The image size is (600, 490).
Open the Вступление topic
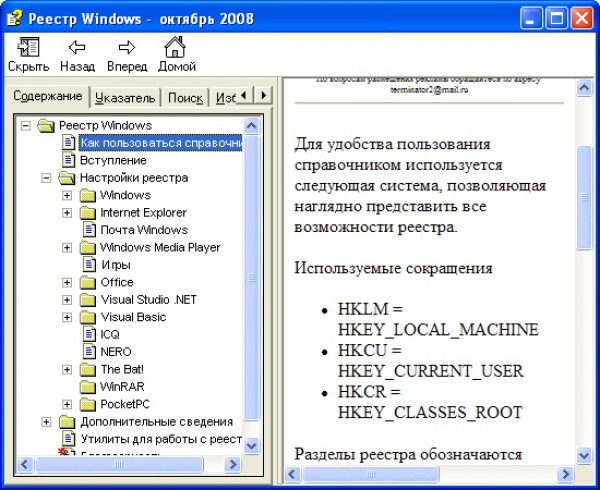[x=113, y=160]
